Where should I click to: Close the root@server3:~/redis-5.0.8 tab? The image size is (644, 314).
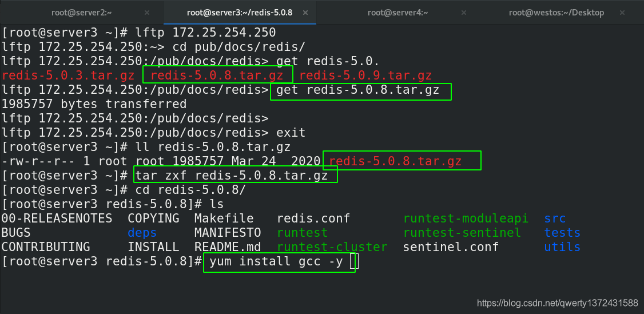tap(305, 13)
